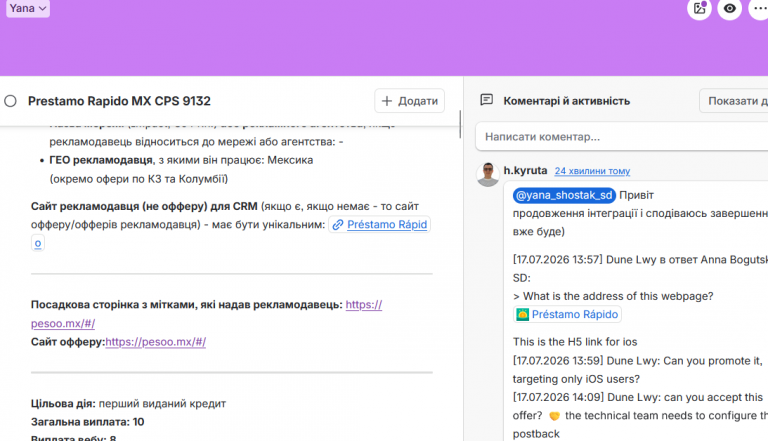The image size is (768, 441).
Task: Open the cover image icon in header
Action: pos(699,8)
